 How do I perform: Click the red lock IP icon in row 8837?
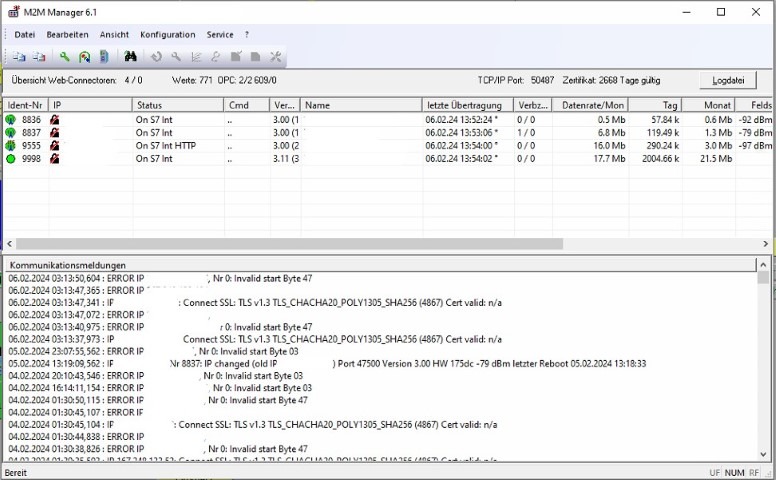[x=54, y=133]
